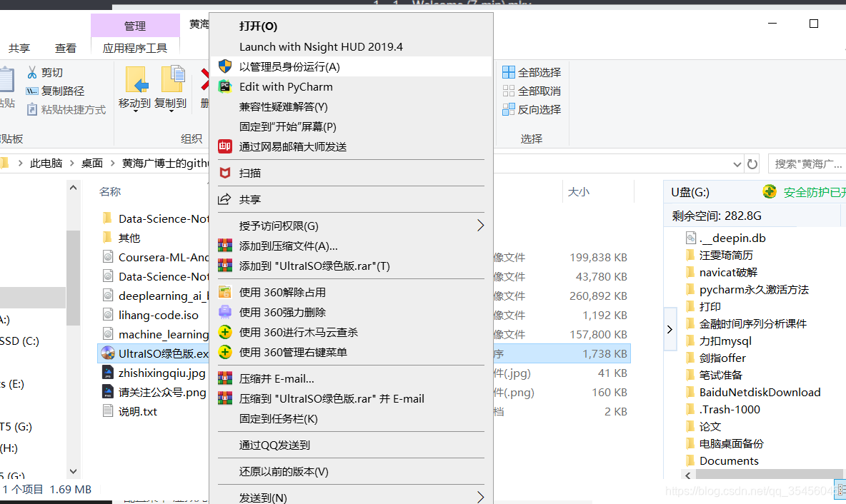Click the share arrow icon in context menu
846x504 pixels.
224,199
